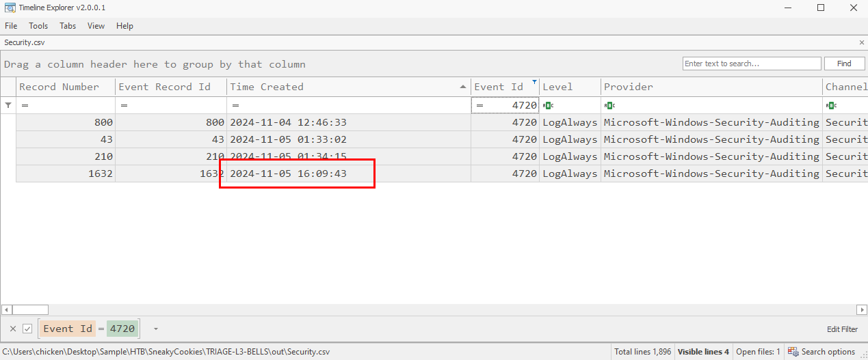
Task: Click the group-by-column drag panel text
Action: (x=155, y=64)
